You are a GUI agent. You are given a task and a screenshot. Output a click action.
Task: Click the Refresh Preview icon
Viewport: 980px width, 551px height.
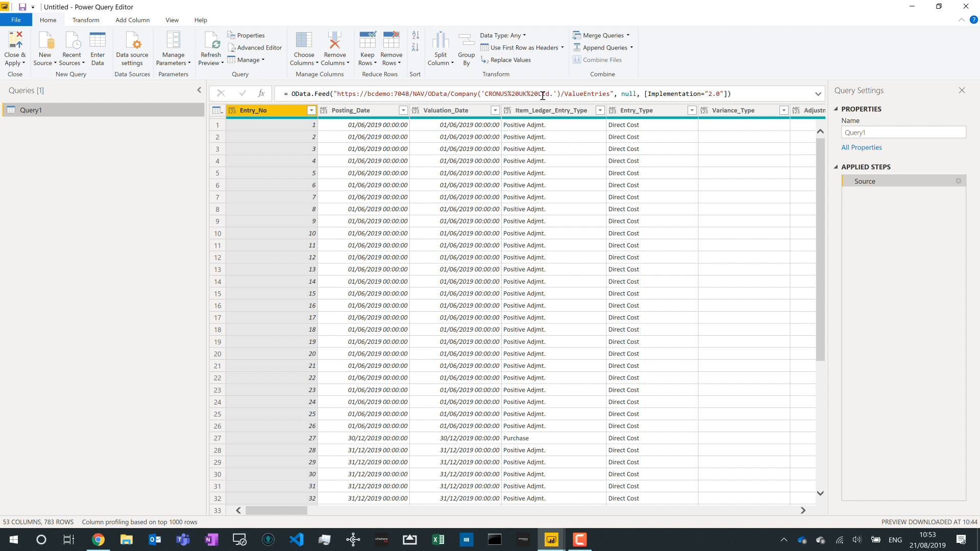click(211, 41)
